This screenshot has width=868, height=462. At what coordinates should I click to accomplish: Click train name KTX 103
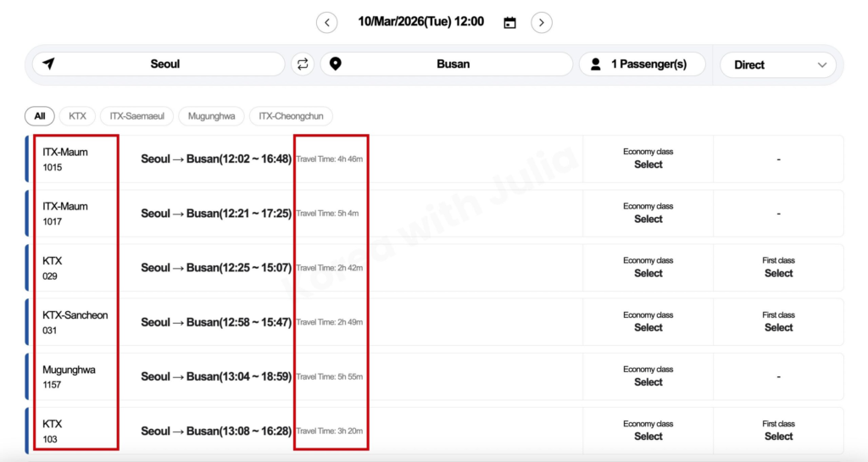pyautogui.click(x=52, y=431)
